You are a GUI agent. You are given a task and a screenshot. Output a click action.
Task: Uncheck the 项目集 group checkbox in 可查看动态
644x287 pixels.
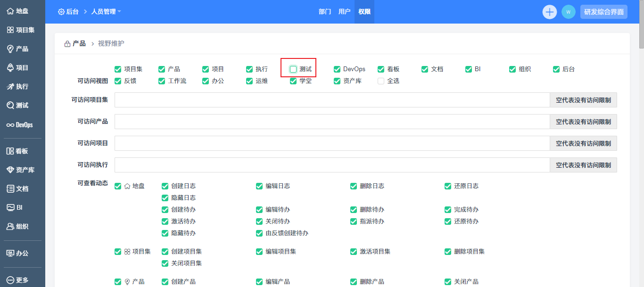(x=118, y=252)
